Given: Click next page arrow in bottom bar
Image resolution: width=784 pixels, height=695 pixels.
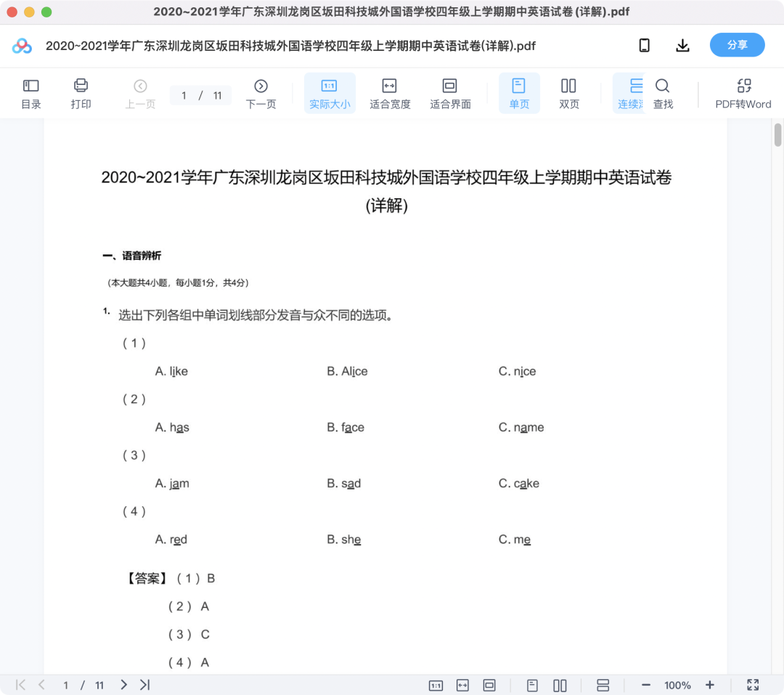Looking at the screenshot, I should point(123,685).
